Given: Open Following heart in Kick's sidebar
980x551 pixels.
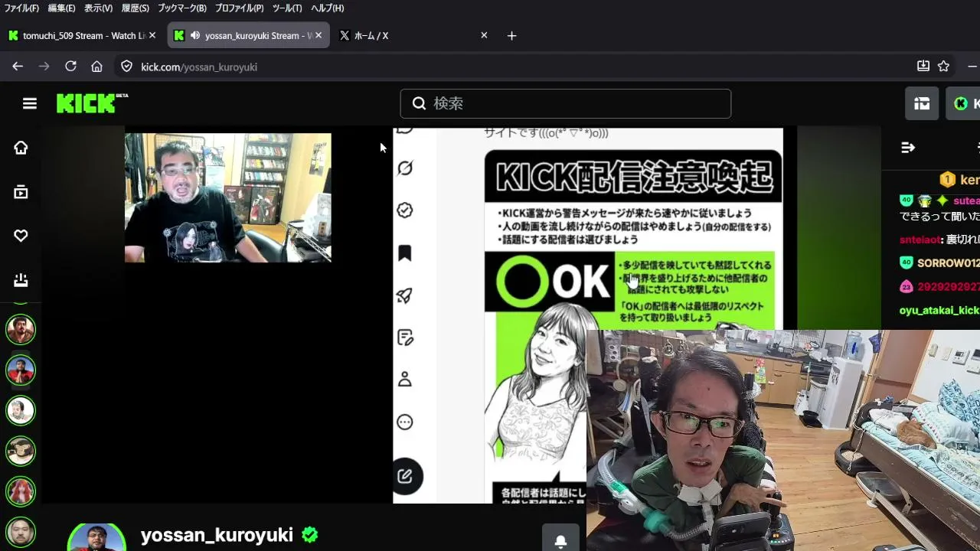Looking at the screenshot, I should pyautogui.click(x=21, y=236).
